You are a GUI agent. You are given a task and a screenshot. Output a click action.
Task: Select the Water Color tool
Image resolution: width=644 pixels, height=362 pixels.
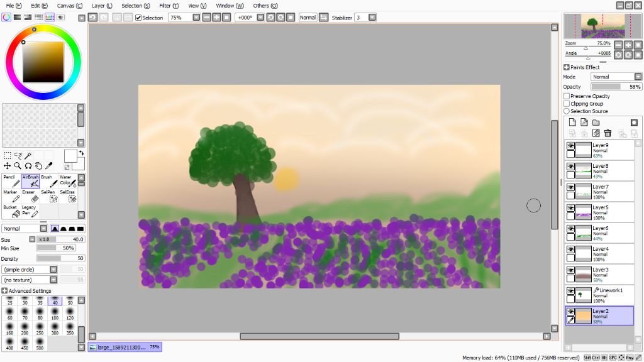[x=68, y=180]
